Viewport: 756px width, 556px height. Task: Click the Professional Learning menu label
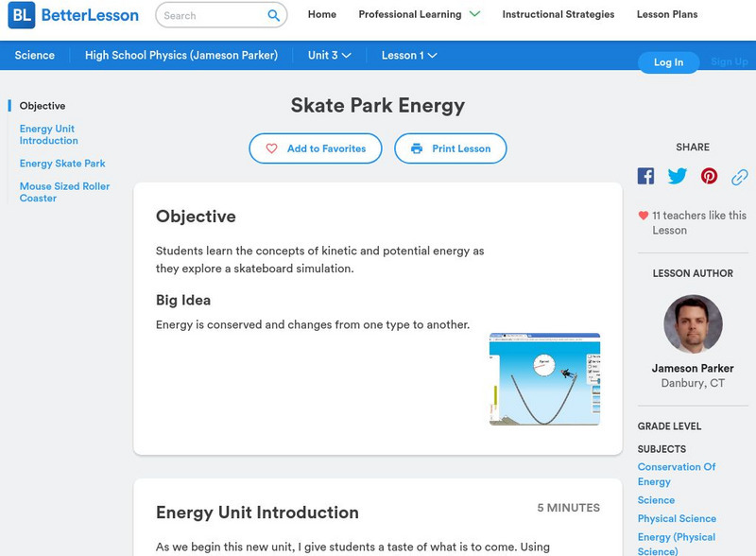410,14
